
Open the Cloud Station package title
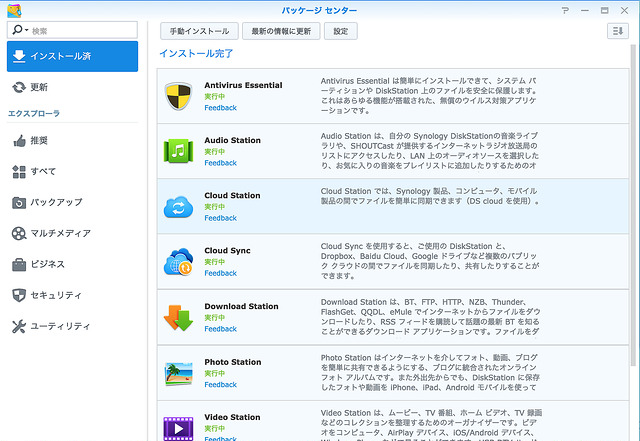tap(232, 196)
